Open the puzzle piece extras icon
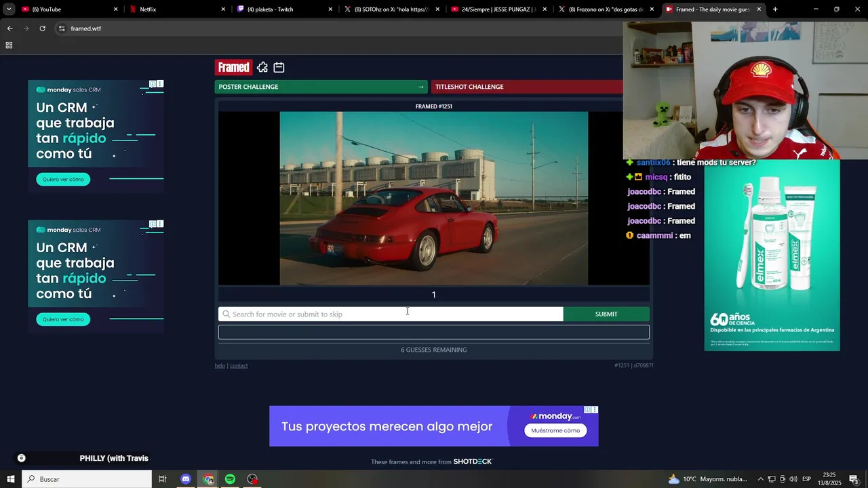 [262, 67]
